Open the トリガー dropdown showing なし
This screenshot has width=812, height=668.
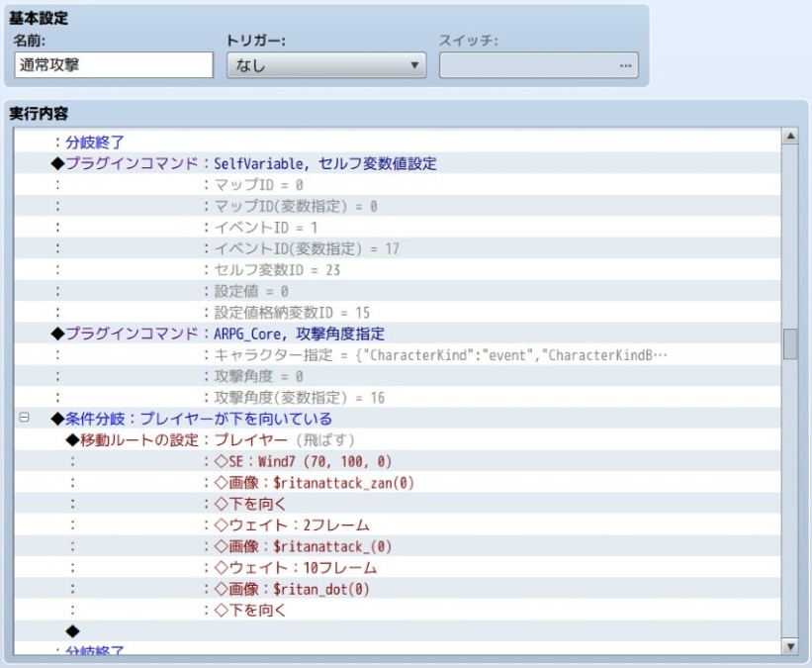325,66
